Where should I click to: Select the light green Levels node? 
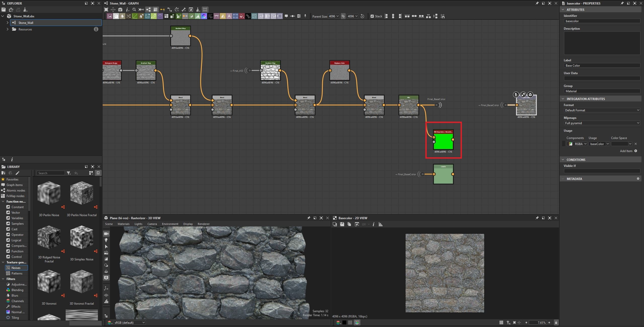pos(443,174)
